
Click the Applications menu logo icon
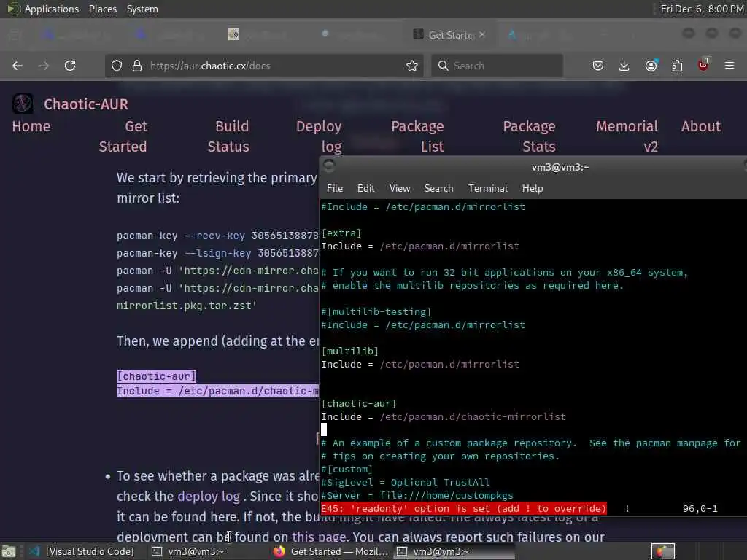[x=13, y=9]
